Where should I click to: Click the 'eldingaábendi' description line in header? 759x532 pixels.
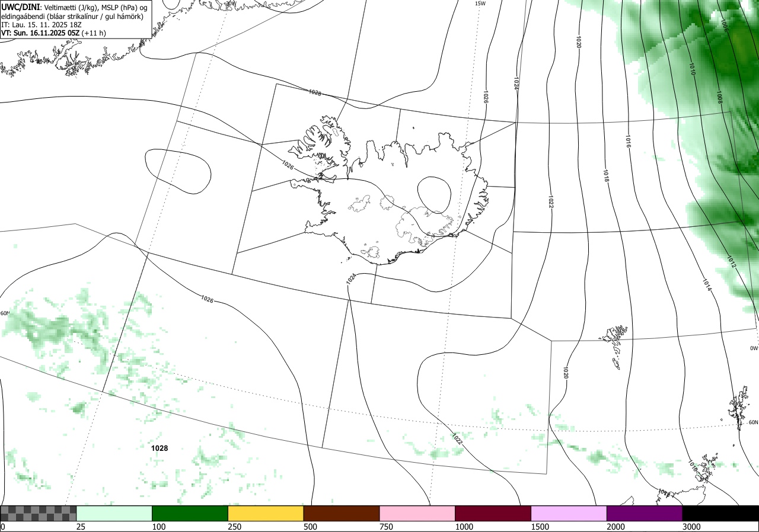point(72,16)
